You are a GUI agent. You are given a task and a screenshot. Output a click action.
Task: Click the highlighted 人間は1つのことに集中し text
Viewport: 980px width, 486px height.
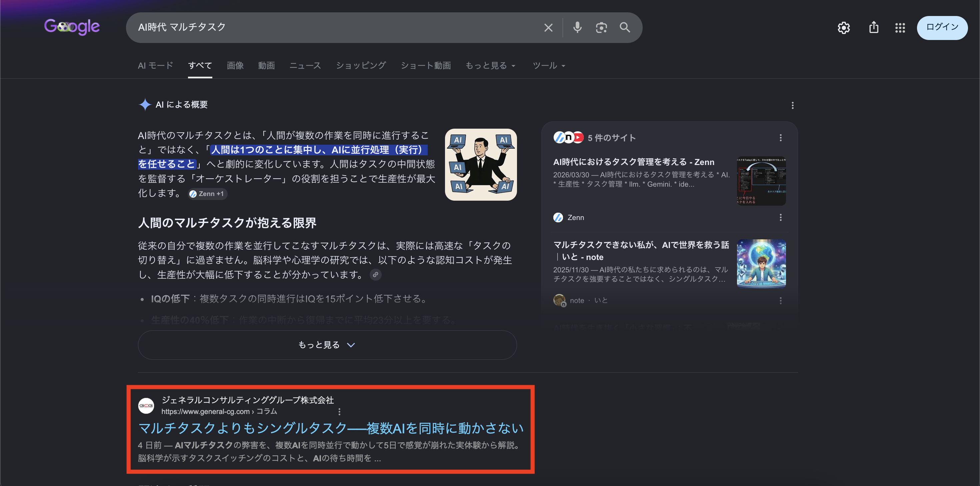click(319, 150)
